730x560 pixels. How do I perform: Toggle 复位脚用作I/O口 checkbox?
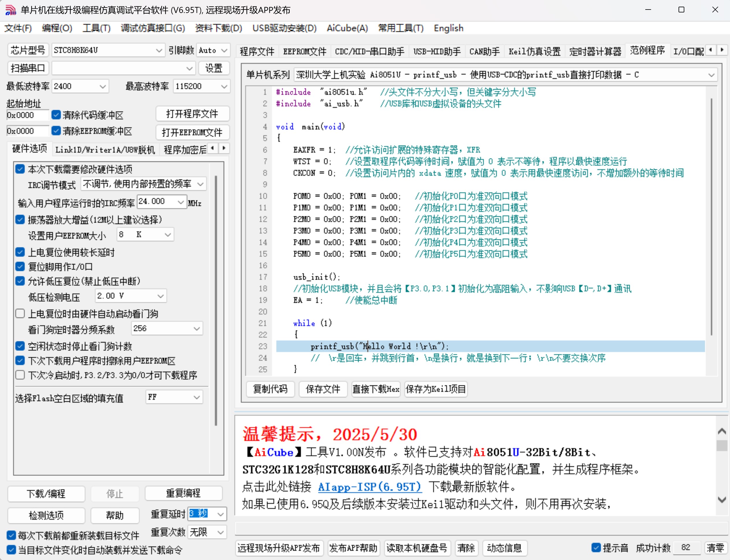[x=20, y=266]
